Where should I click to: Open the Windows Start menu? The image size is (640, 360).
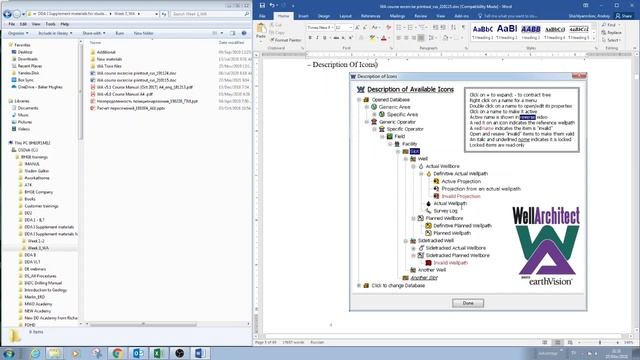(x=9, y=353)
